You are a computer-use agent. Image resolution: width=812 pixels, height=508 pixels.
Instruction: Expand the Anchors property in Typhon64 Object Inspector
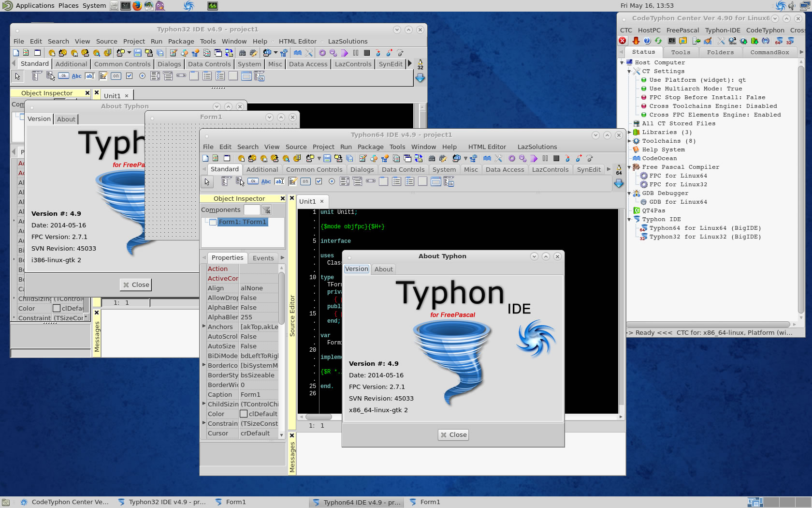[204, 327]
